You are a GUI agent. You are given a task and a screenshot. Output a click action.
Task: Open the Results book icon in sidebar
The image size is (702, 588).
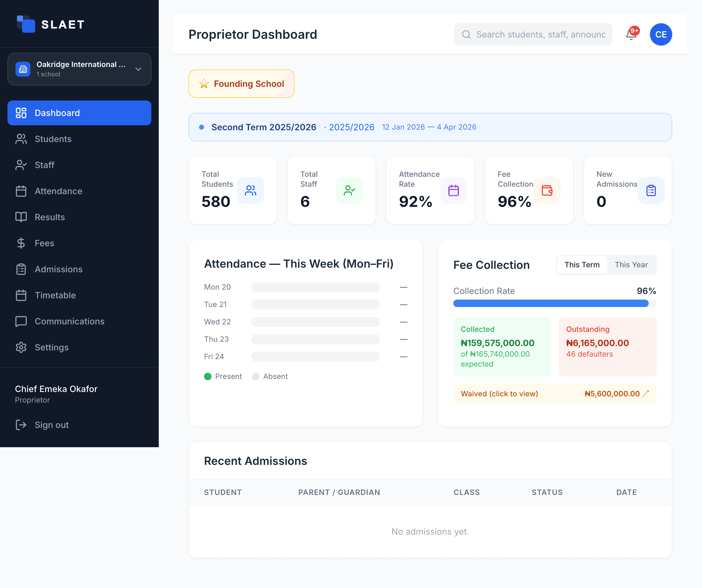(x=21, y=217)
